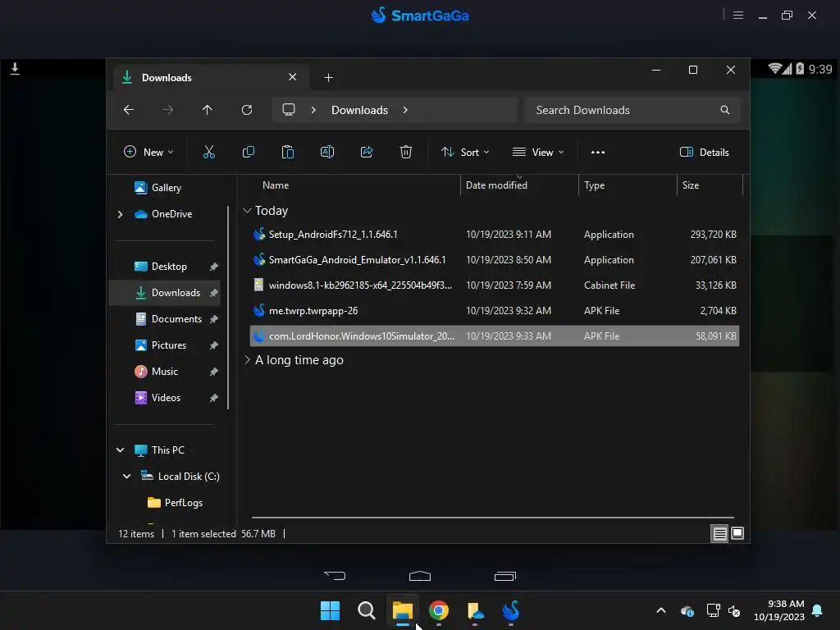The image size is (840, 630).
Task: Select com.LordHonor.Windows10Simulator APK file
Action: (495, 336)
